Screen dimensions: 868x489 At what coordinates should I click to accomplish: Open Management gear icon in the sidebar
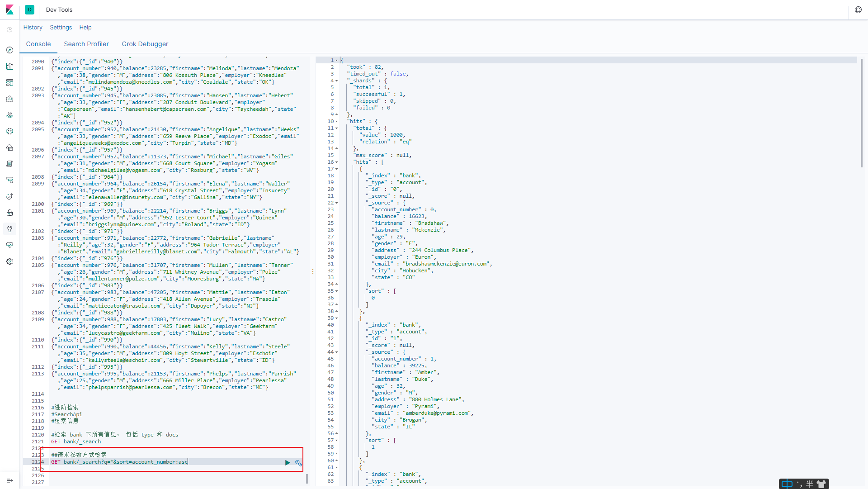9,261
